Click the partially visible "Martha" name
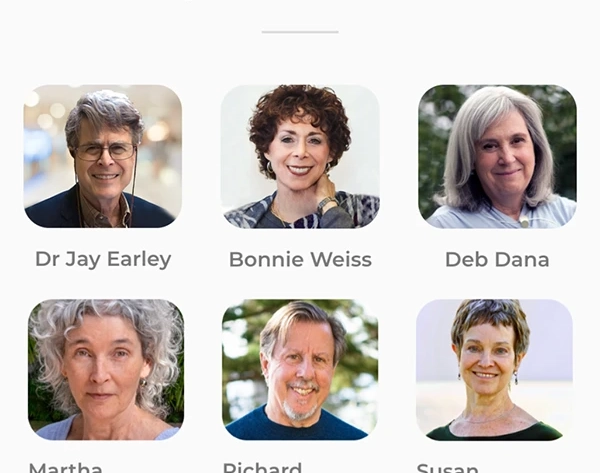Screen dimensions: 600x473 point(65,468)
